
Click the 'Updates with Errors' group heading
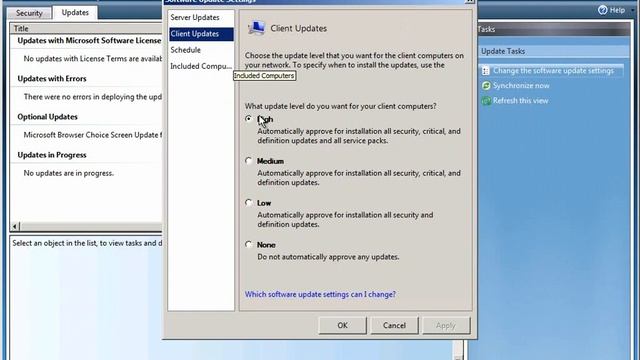point(52,78)
